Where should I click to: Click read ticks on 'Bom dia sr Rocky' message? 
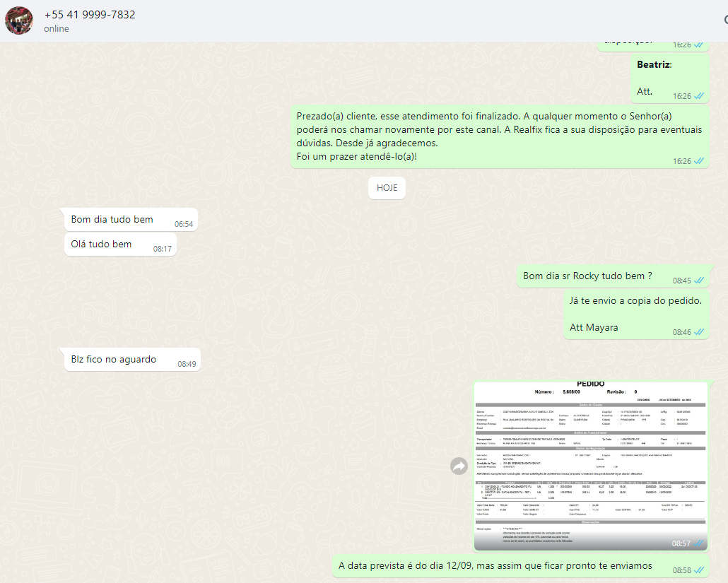[x=698, y=281]
